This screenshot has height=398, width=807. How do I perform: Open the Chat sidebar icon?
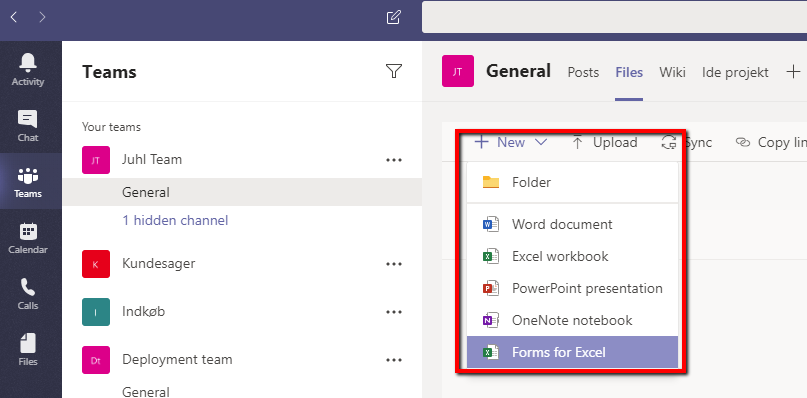click(x=28, y=119)
